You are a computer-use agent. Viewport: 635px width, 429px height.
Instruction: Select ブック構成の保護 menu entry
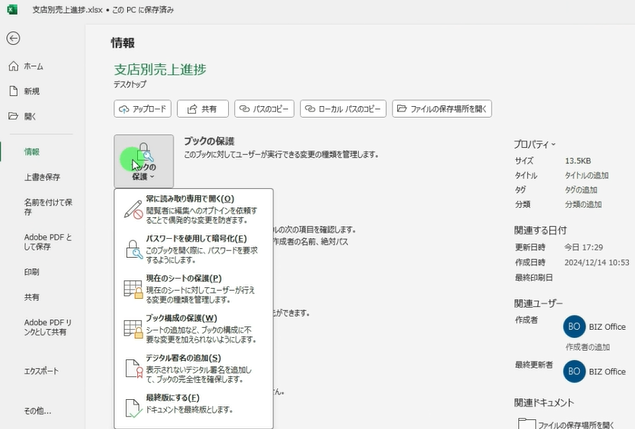pyautogui.click(x=194, y=329)
